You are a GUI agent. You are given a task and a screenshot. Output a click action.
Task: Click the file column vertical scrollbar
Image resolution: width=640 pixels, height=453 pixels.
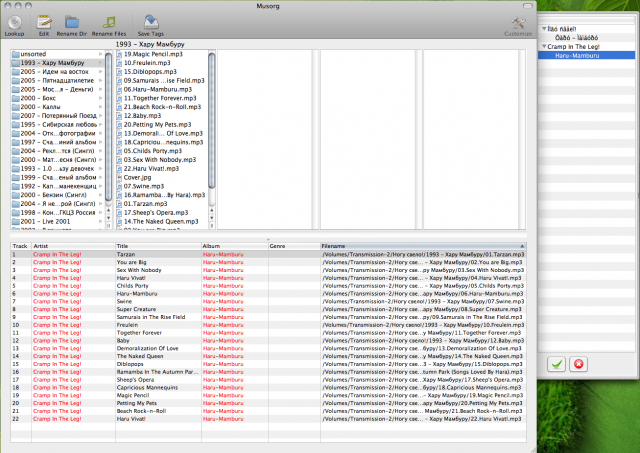coord(211,120)
